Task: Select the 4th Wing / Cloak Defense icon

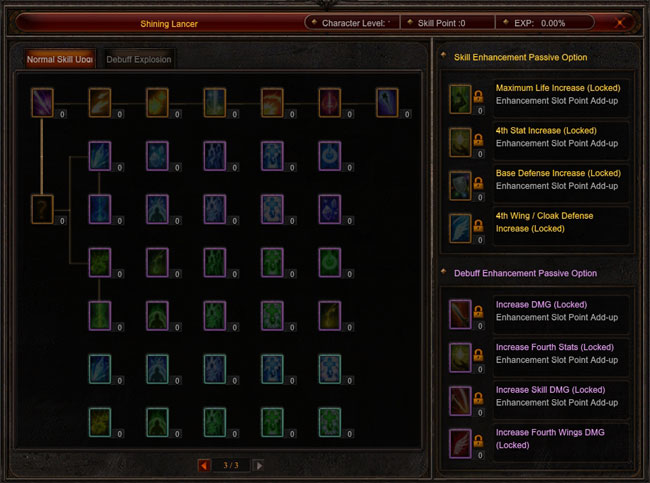Action: 460,228
